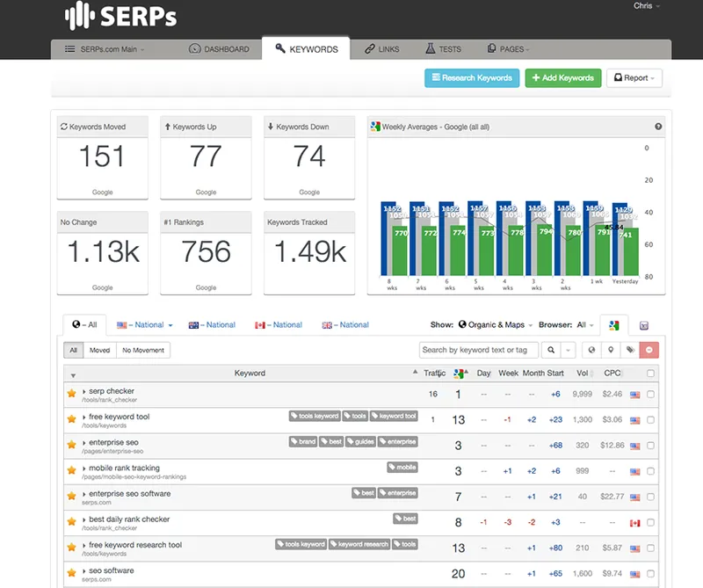Check the enterprise seo row checkbox
Image resolution: width=703 pixels, height=588 pixels.
point(650,446)
